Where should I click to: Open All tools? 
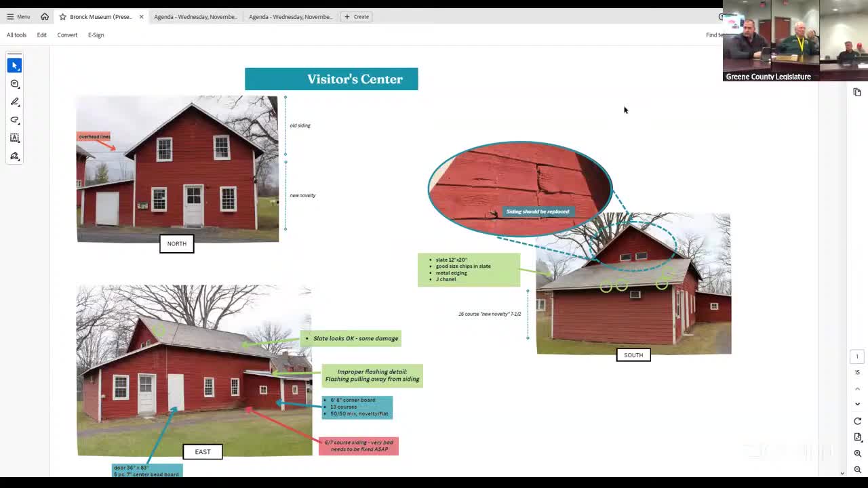16,35
